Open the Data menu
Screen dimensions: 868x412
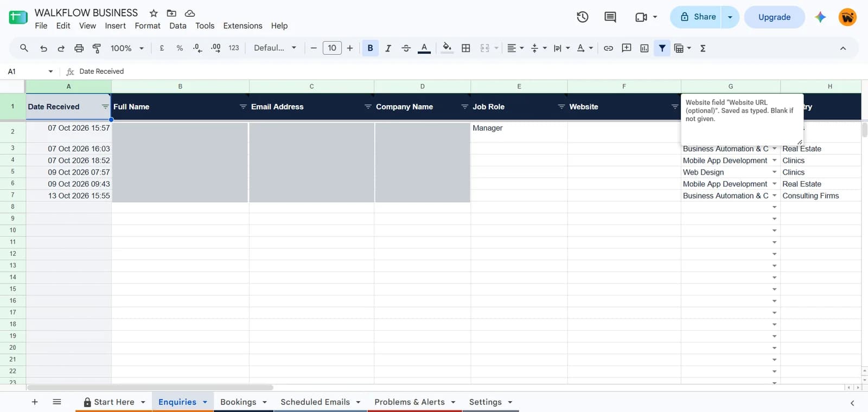(178, 25)
